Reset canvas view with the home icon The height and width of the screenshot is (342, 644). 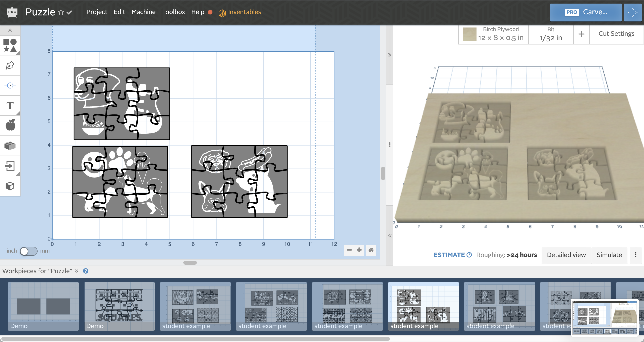click(x=371, y=250)
